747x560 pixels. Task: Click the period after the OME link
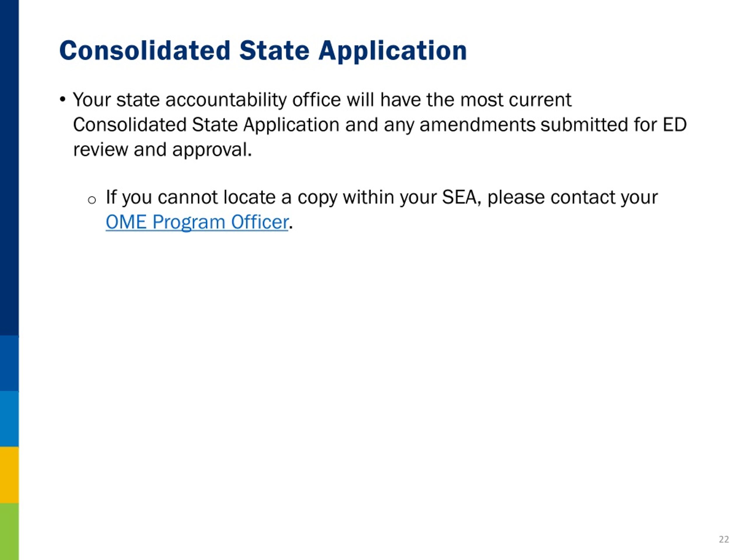[x=291, y=228]
